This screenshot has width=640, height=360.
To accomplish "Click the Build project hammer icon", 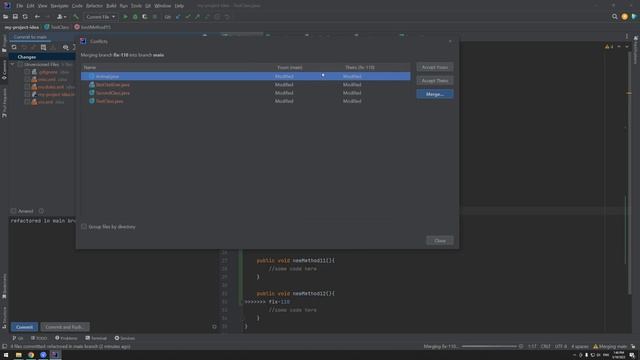I will click(76, 17).
